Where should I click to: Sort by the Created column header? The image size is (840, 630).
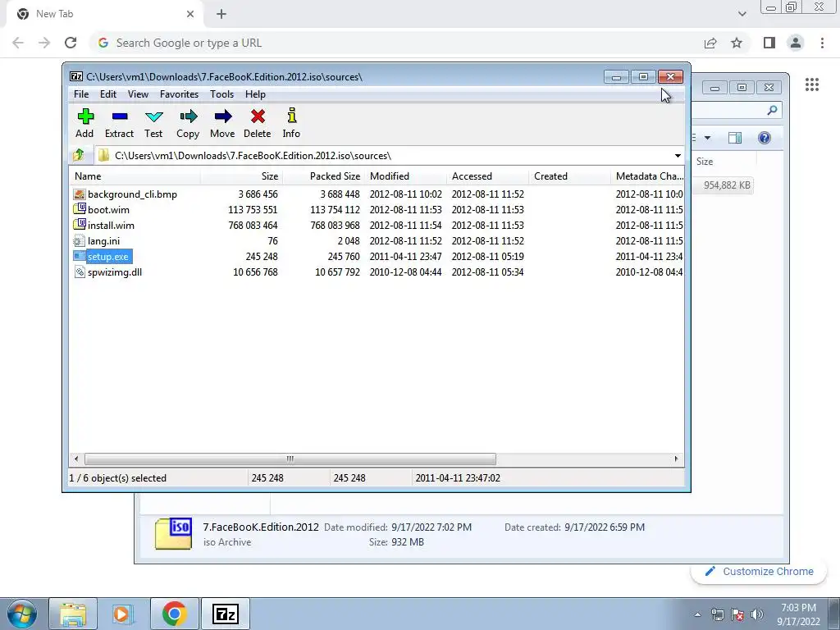[569, 176]
